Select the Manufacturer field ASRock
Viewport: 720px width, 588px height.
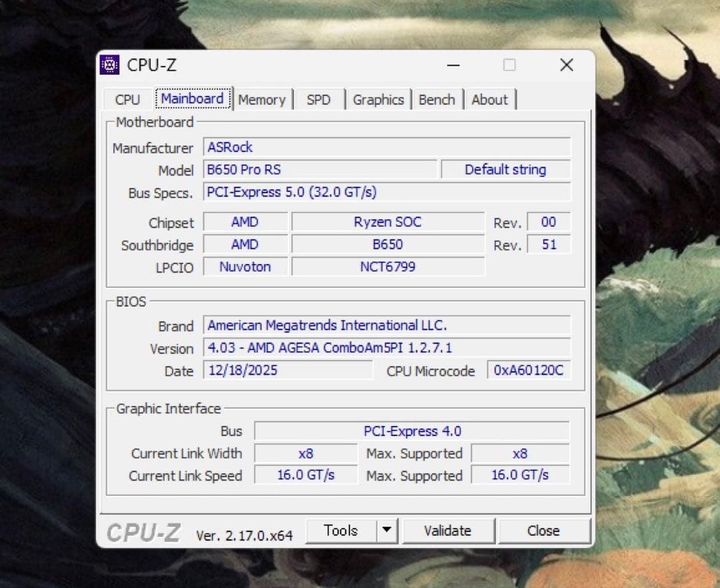coord(387,147)
